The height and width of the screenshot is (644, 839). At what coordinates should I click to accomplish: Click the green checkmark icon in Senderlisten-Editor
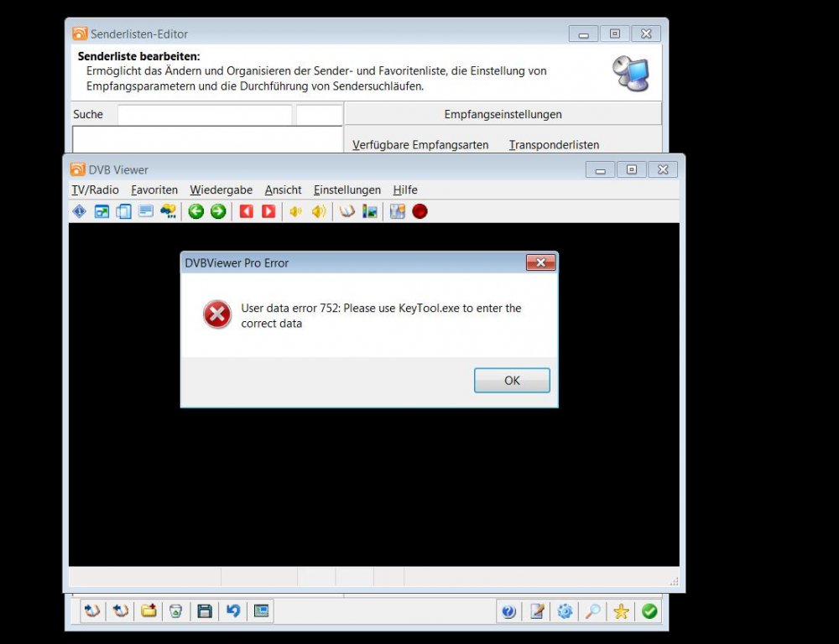point(649,611)
